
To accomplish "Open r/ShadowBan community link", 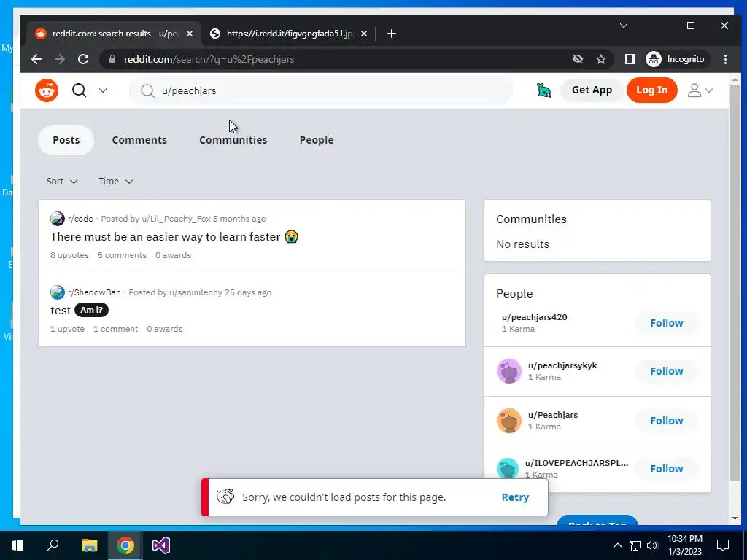I will tap(94, 292).
